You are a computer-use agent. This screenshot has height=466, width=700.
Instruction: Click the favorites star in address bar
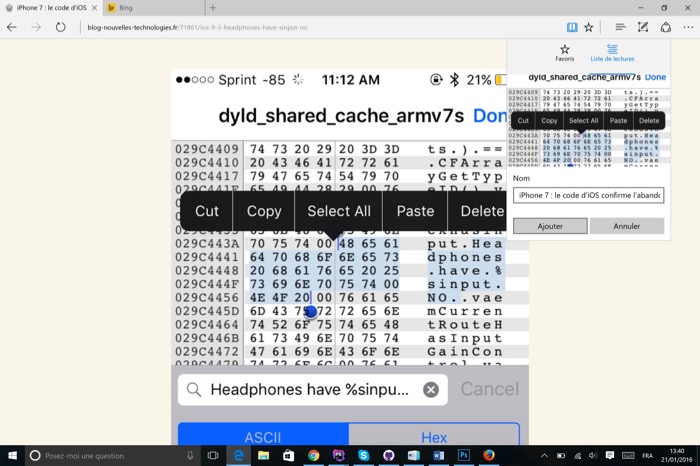tap(589, 27)
